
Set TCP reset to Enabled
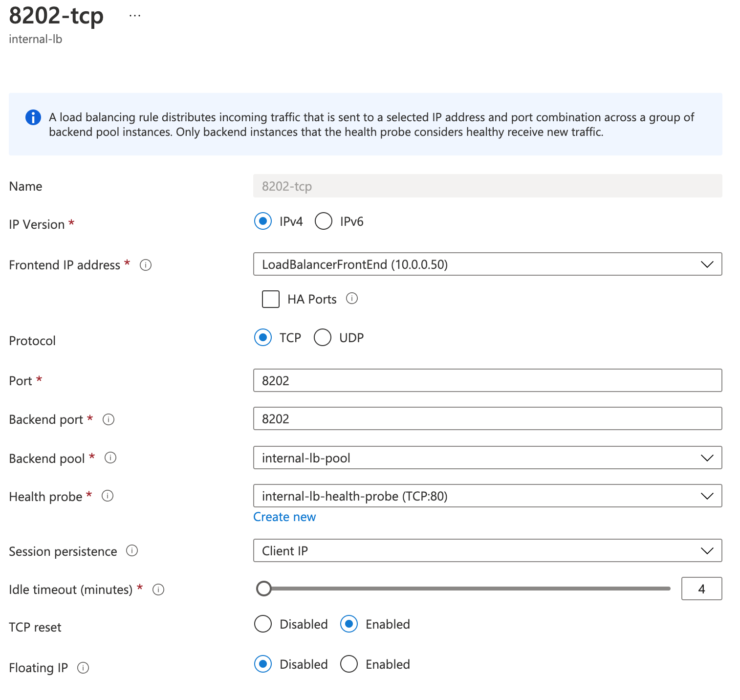point(349,624)
